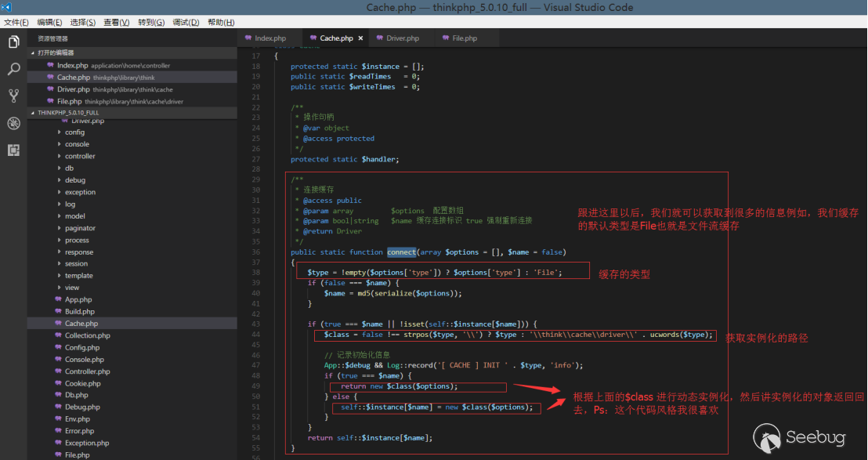Expand the exception folder arrow
Viewport: 868px width, 460px height.
(x=60, y=192)
